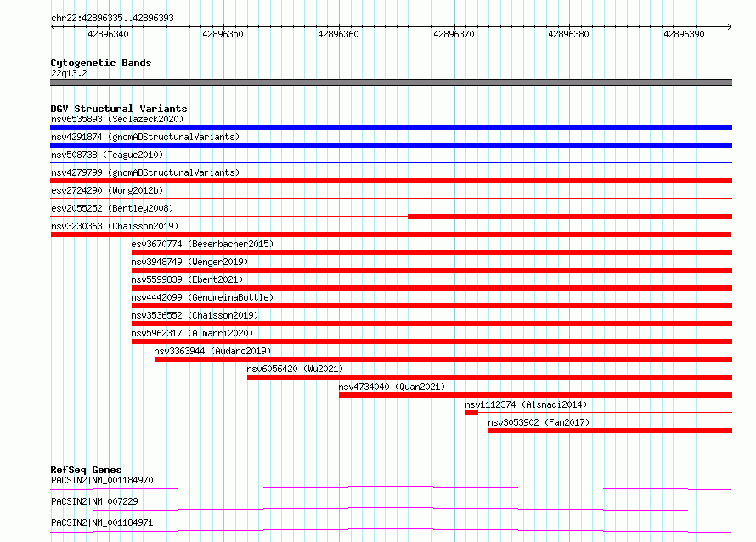The image size is (756, 542).
Task: Click the red bar under nsv4279799
Action: [x=391, y=181]
